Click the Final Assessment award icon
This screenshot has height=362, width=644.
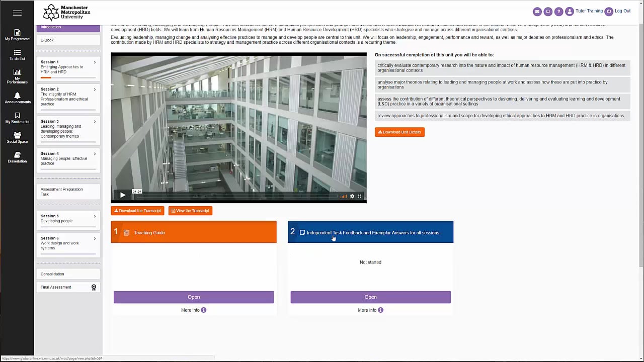pyautogui.click(x=94, y=288)
